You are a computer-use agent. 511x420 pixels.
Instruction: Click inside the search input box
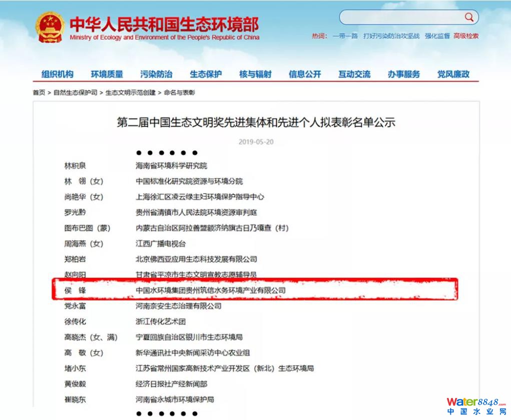[x=401, y=18]
